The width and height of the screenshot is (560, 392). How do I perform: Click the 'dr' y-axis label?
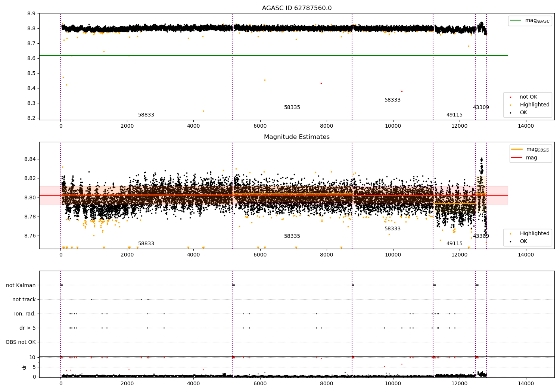tap(24, 367)
